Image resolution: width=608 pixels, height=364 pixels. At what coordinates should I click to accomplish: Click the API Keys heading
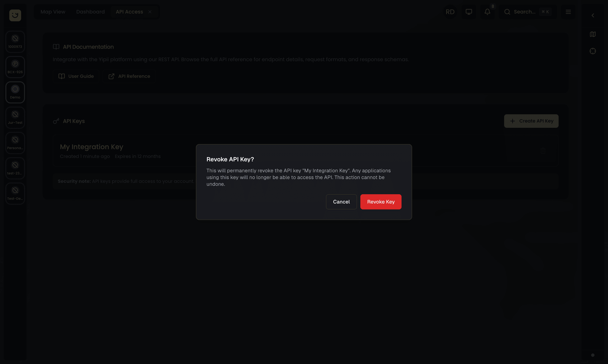coord(74,121)
